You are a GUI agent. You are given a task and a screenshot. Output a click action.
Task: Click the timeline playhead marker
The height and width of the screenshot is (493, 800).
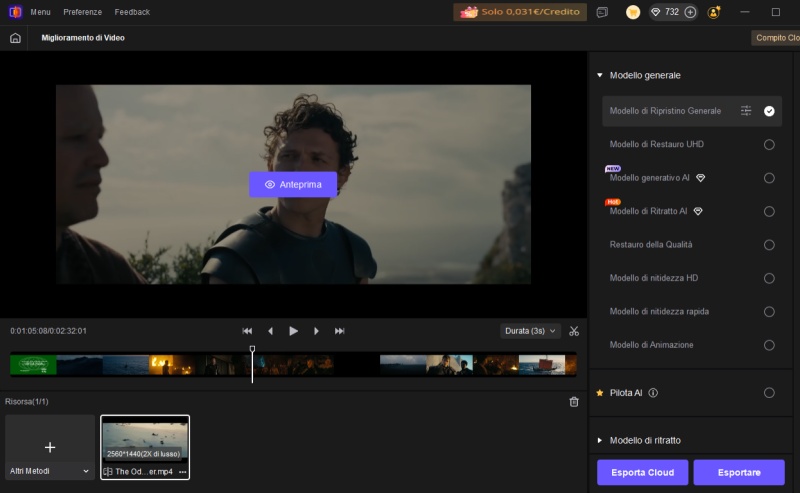click(x=252, y=350)
